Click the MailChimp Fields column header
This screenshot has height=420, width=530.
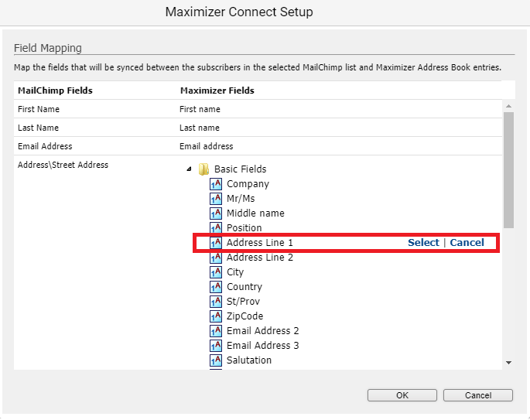(x=55, y=90)
